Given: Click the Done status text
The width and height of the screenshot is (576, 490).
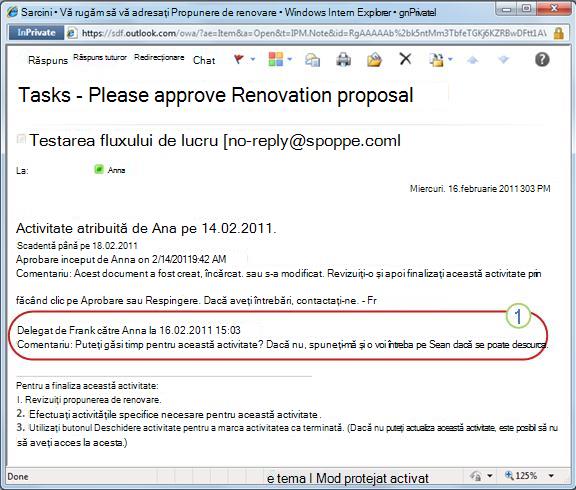Looking at the screenshot, I should (18, 477).
